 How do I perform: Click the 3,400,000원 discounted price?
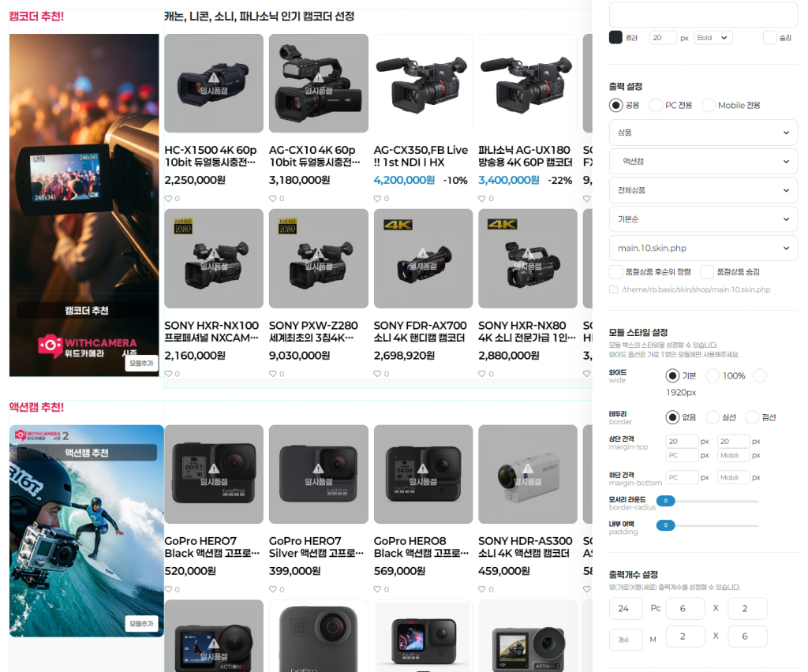[509, 181]
